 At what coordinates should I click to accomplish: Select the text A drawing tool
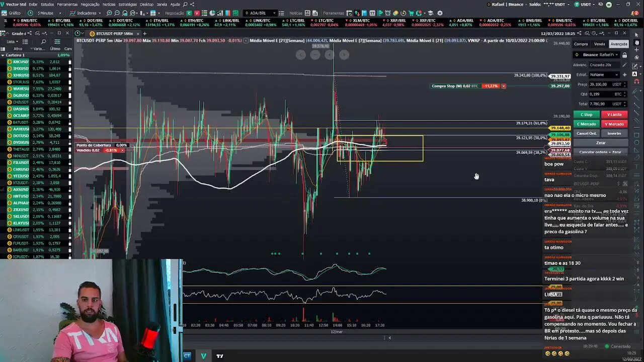[635, 74]
